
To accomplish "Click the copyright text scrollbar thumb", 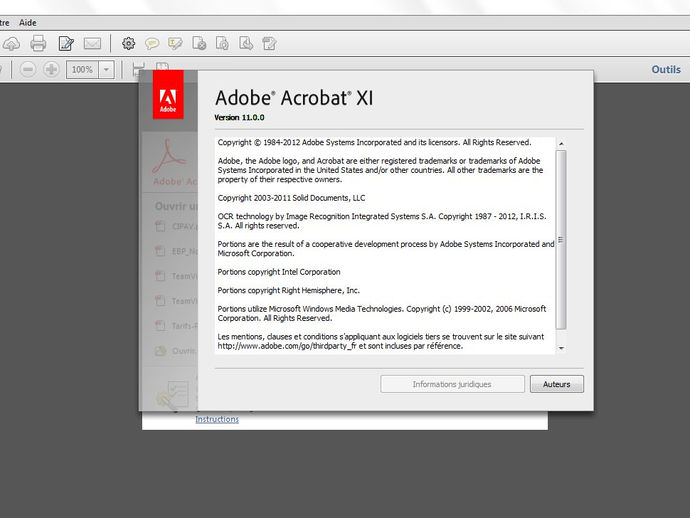I will [x=561, y=239].
